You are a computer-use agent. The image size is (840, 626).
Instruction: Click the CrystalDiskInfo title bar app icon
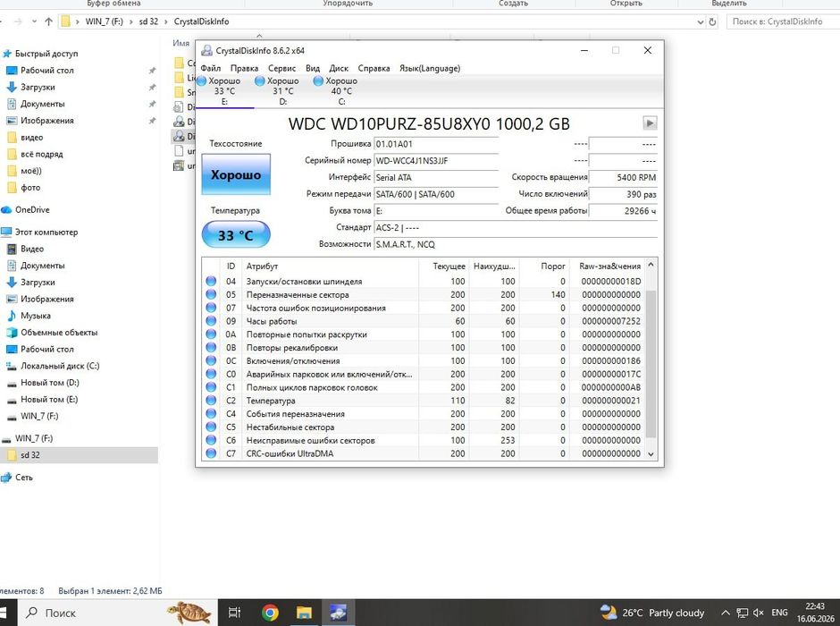coord(206,50)
